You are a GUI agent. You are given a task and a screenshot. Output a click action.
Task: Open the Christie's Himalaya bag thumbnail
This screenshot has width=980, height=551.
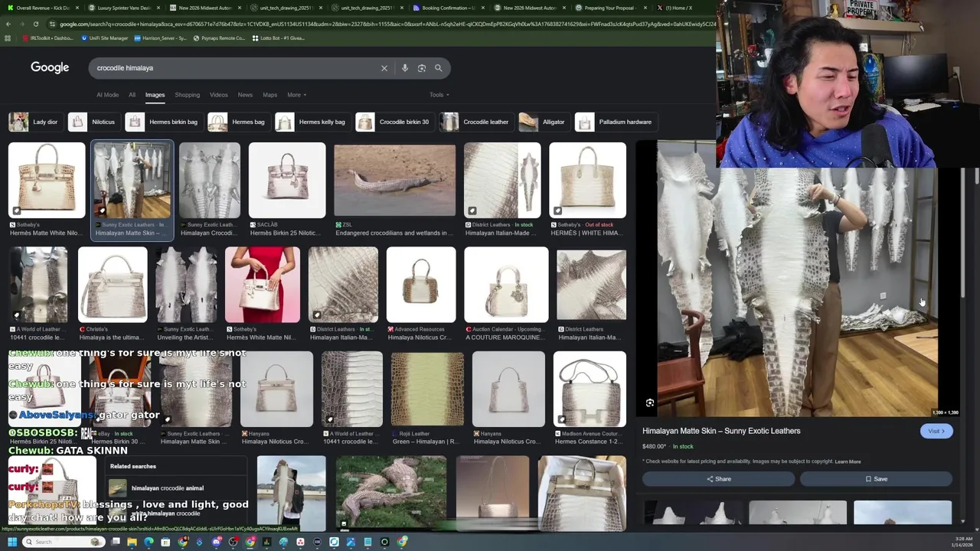(113, 284)
